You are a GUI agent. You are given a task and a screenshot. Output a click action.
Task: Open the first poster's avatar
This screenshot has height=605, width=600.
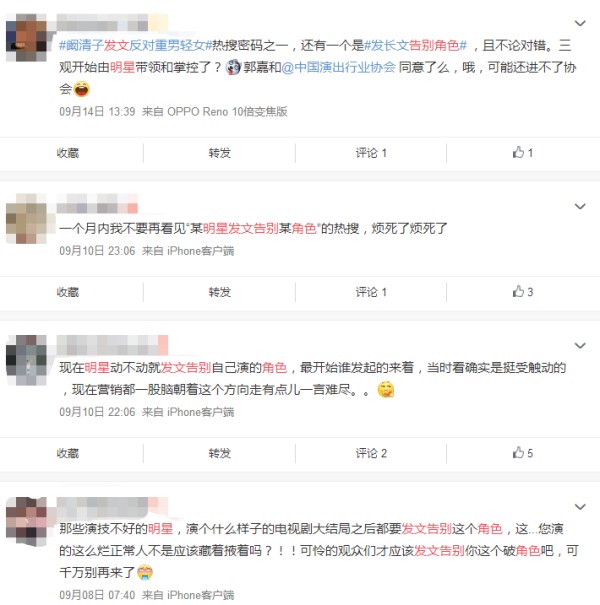[x=26, y=37]
